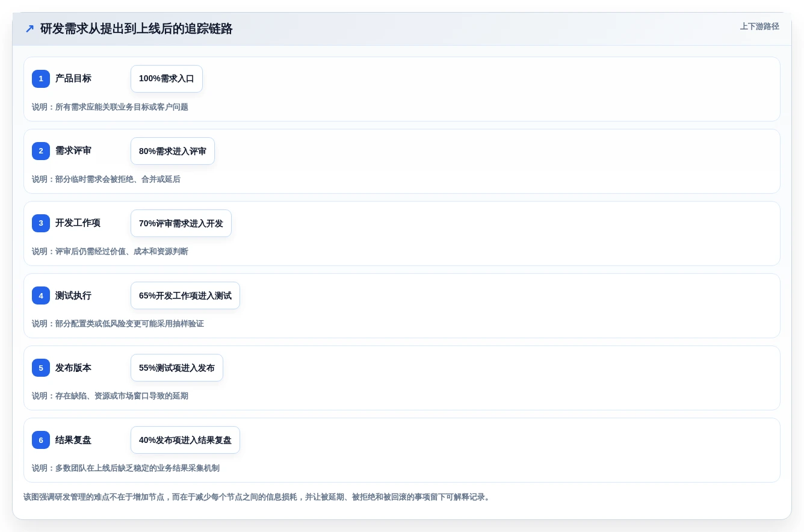Select step badge 3 for 开发工作项
This screenshot has height=532, width=804.
[x=41, y=223]
